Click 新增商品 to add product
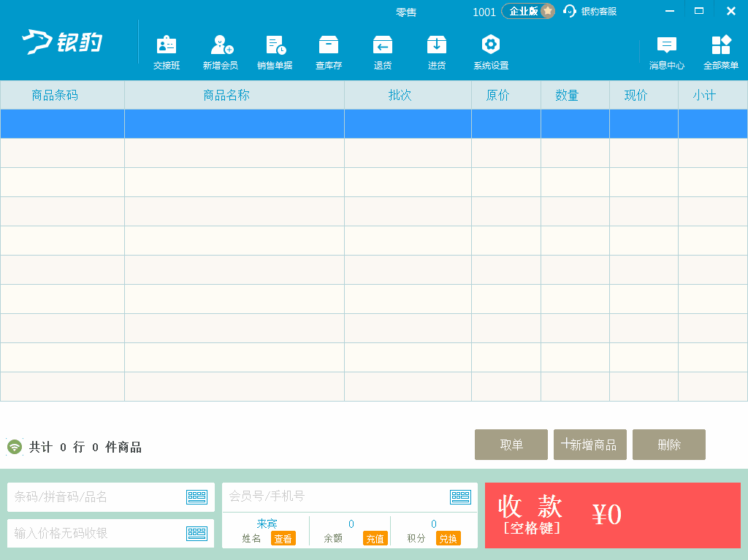 pyautogui.click(x=590, y=445)
